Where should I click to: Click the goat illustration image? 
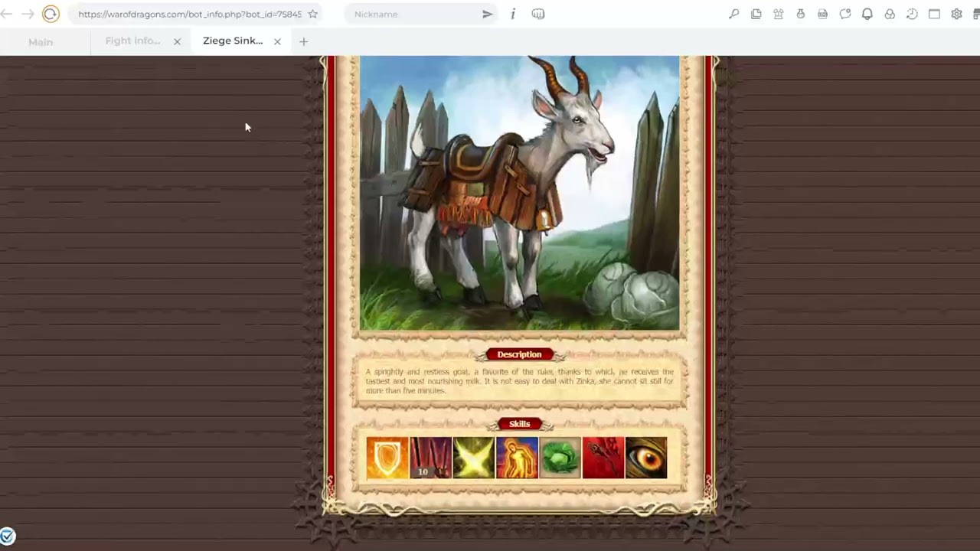pos(519,193)
